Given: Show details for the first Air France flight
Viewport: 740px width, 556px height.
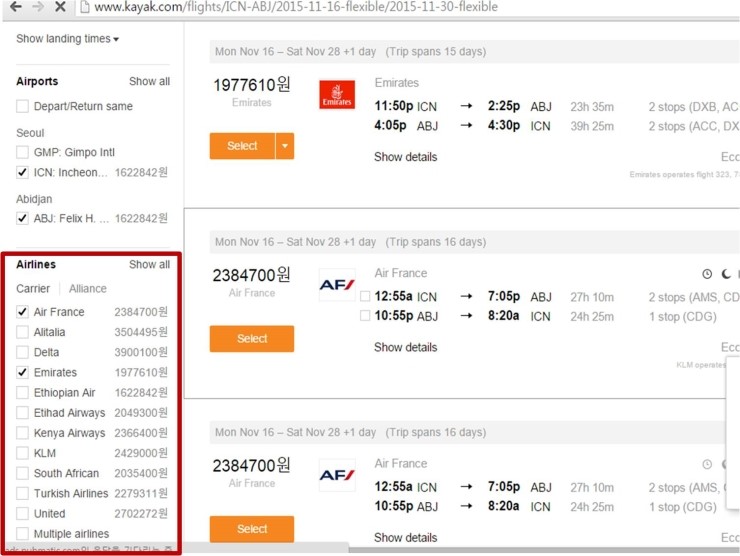Looking at the screenshot, I should 405,347.
